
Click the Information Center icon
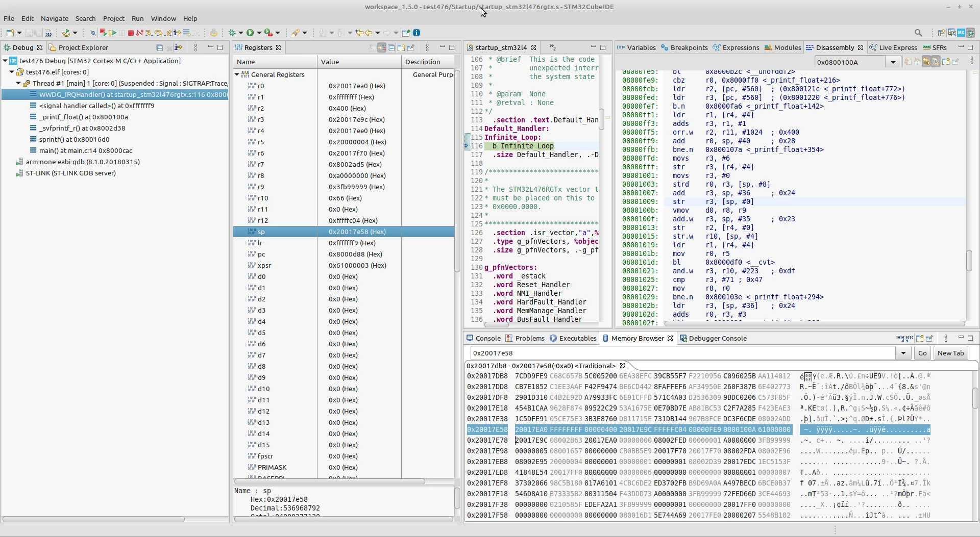[x=416, y=33]
